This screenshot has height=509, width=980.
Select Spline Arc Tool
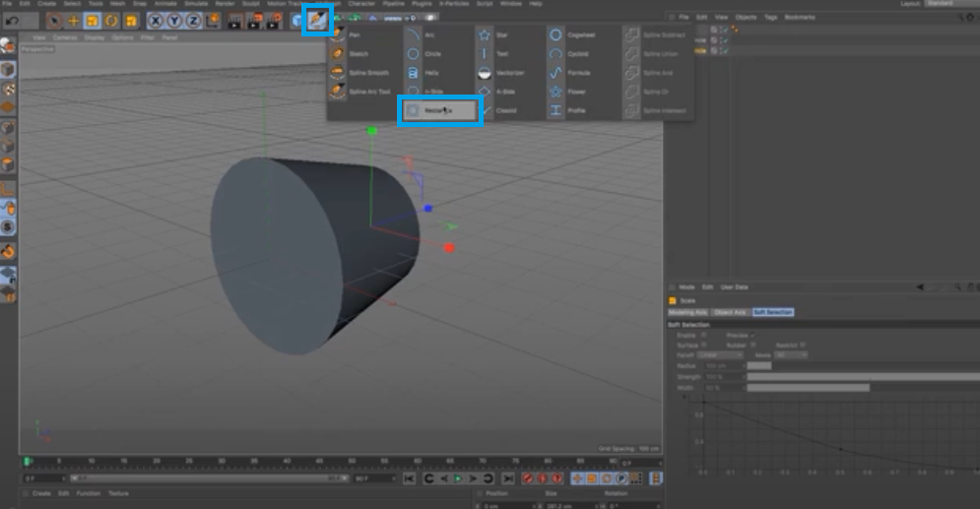(x=369, y=92)
